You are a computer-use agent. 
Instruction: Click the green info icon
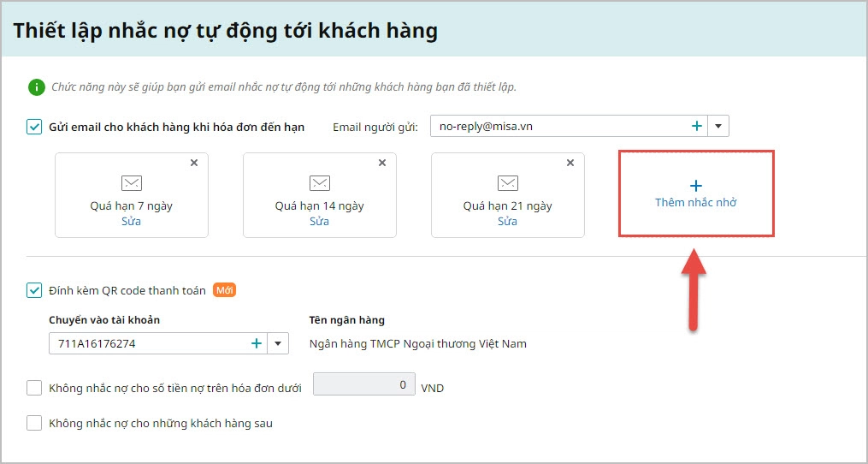click(x=36, y=86)
